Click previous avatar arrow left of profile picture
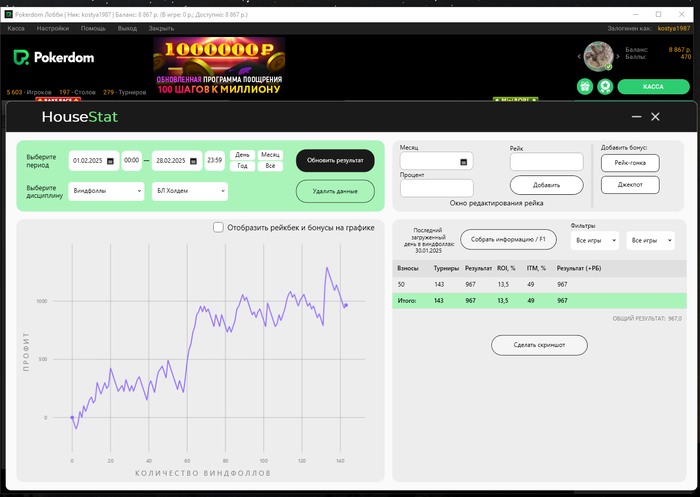Image resolution: width=700 pixels, height=497 pixels. coord(579,57)
